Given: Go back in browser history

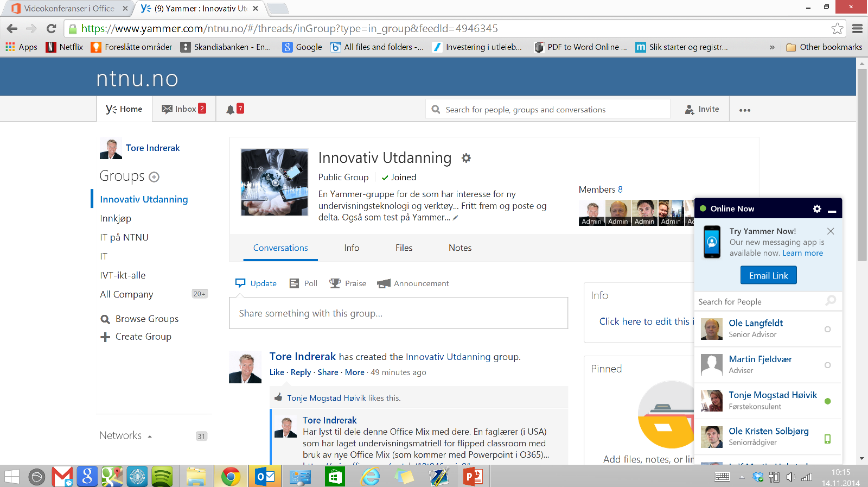Looking at the screenshot, I should click(x=12, y=28).
